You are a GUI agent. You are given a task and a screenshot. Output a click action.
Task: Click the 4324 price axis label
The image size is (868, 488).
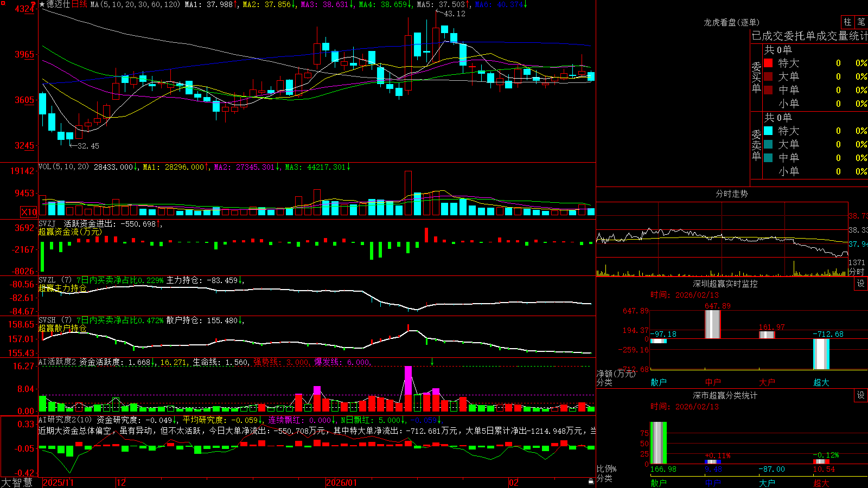tap(24, 9)
